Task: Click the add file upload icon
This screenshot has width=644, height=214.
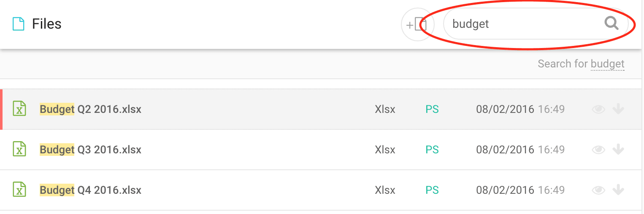Action: click(x=417, y=24)
